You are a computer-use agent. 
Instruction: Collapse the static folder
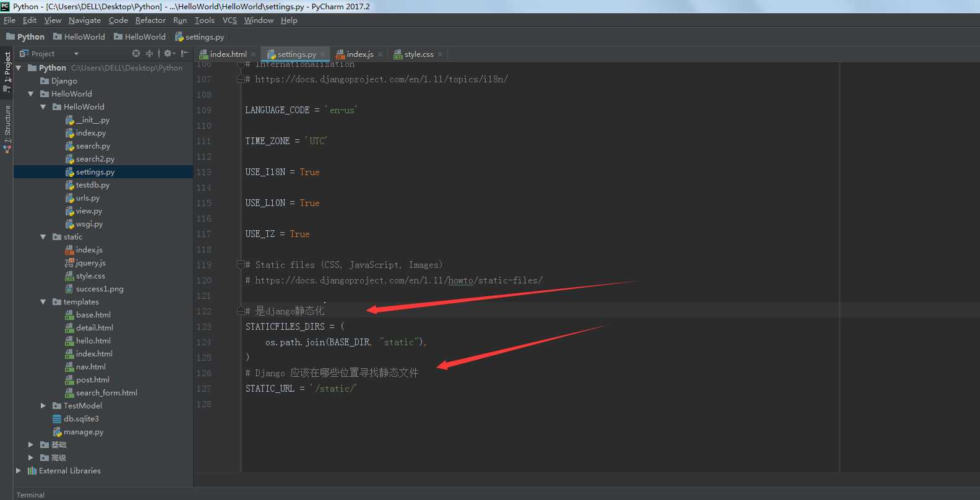coord(43,237)
